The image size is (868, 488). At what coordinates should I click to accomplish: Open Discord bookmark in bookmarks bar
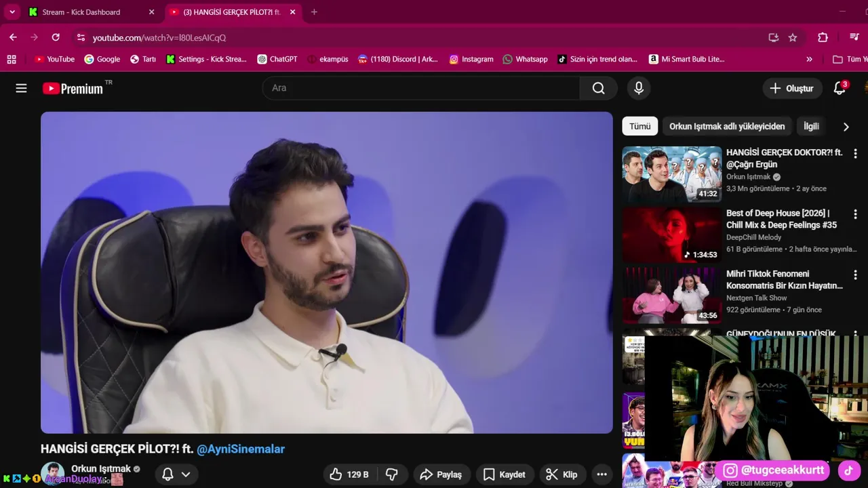[x=398, y=59]
